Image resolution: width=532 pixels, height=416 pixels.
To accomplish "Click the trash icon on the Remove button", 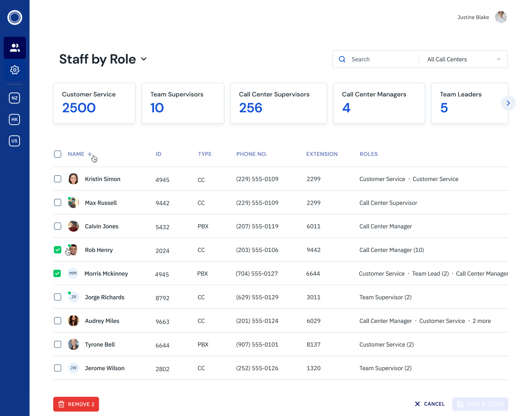I will [x=62, y=404].
